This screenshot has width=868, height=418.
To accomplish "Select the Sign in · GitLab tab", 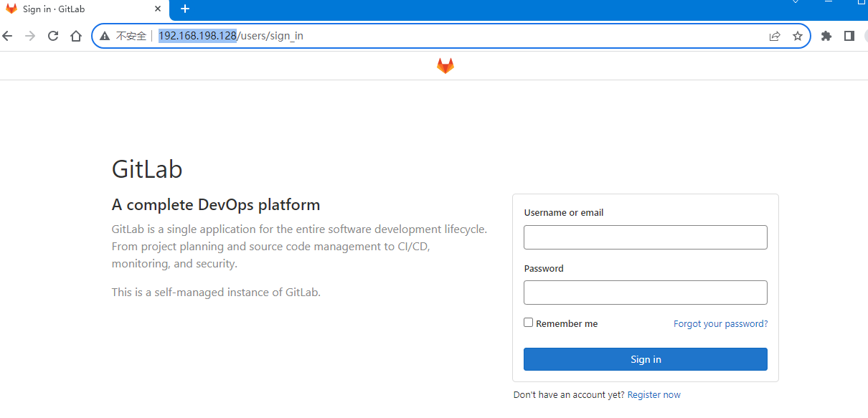I will [85, 9].
